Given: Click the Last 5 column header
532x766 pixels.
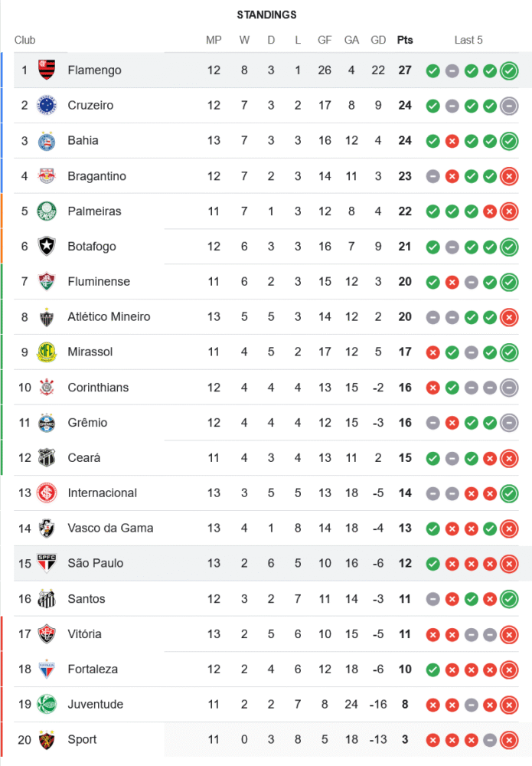Looking at the screenshot, I should (x=468, y=40).
